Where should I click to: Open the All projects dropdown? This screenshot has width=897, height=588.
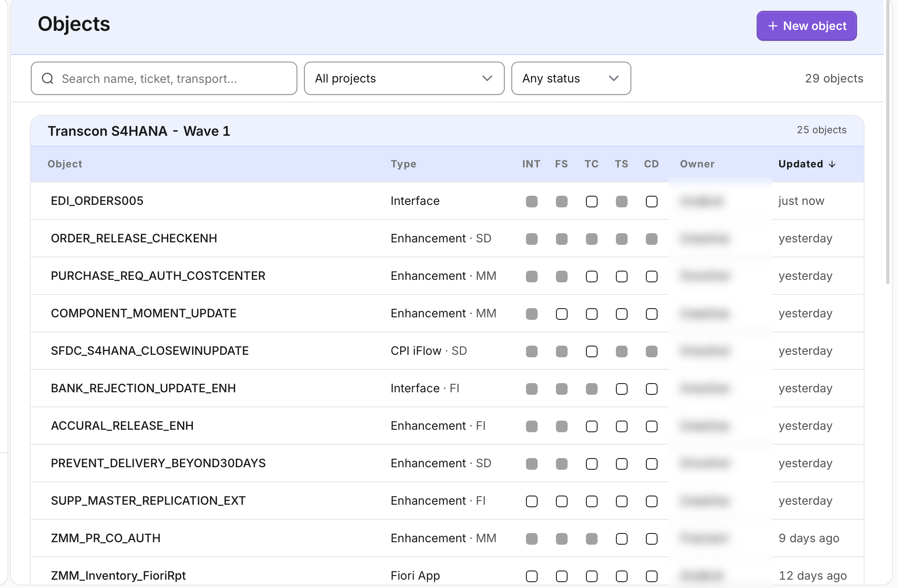(x=404, y=78)
